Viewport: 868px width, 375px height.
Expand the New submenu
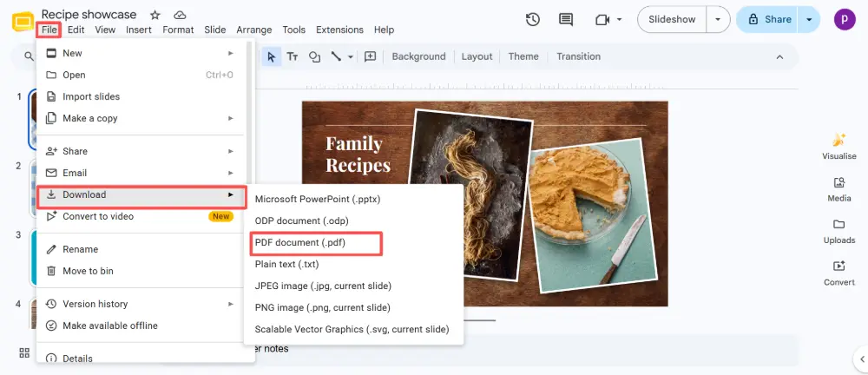click(231, 53)
